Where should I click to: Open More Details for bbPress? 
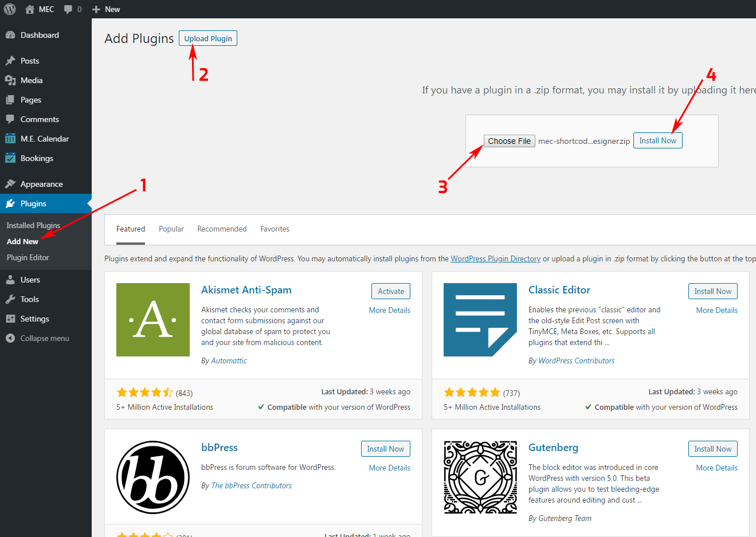(x=390, y=468)
